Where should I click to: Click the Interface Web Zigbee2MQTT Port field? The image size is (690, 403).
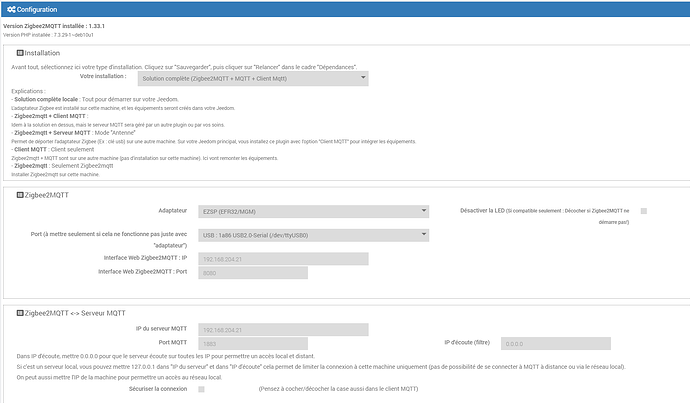pos(253,273)
